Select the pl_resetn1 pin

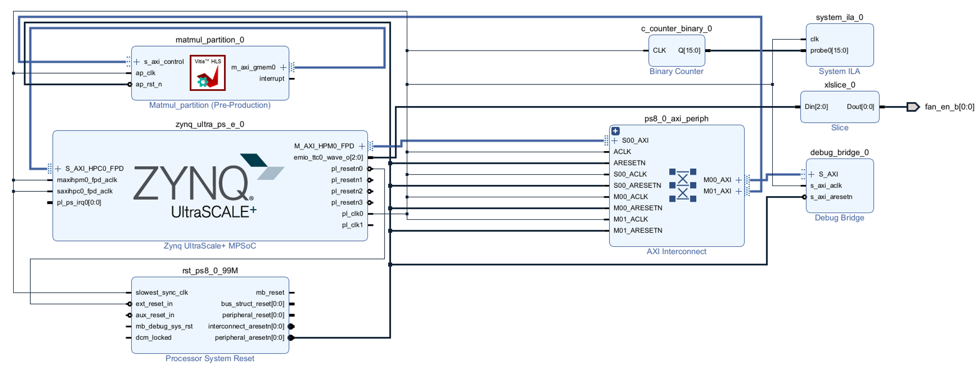pos(347,180)
